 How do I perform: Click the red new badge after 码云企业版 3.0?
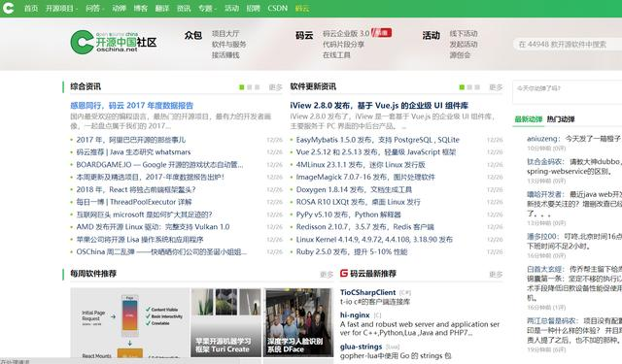click(x=382, y=32)
